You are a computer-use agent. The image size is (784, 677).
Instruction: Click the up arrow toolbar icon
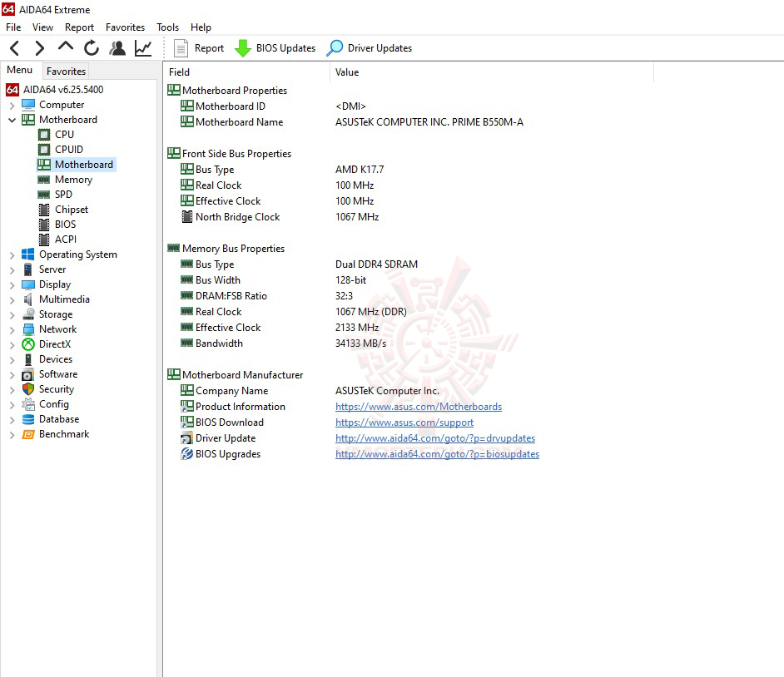64,47
